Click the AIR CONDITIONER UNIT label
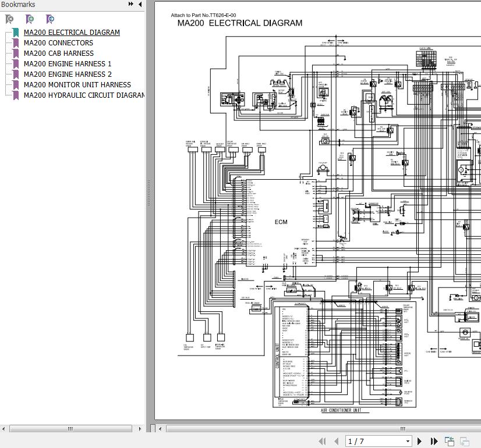 click(x=341, y=410)
